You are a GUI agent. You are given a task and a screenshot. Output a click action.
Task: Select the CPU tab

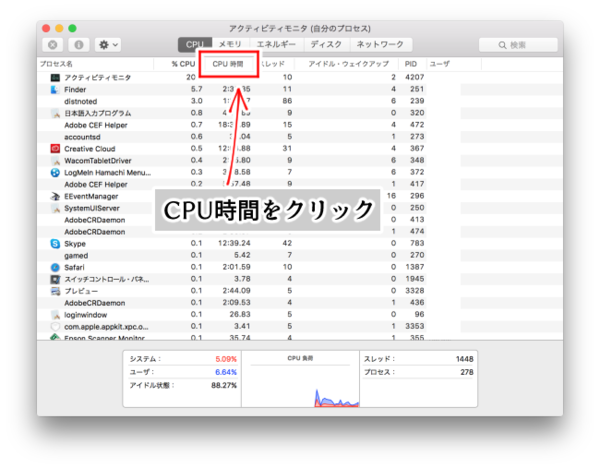(x=195, y=44)
